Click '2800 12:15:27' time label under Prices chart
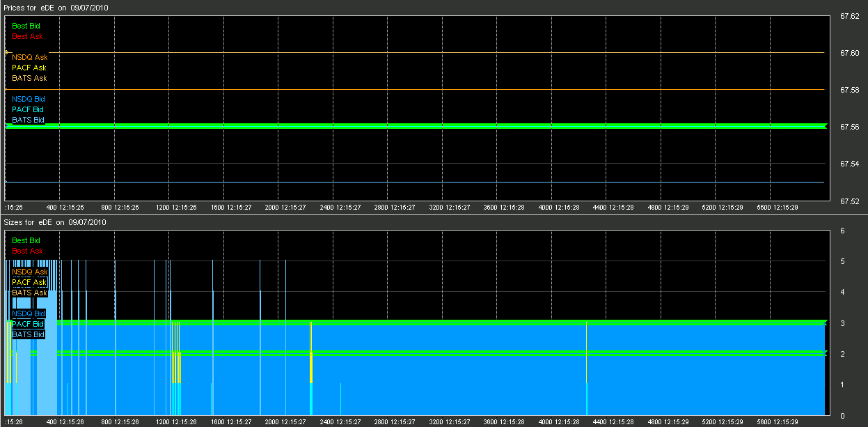Viewport: 868px width, 427px height. click(393, 208)
